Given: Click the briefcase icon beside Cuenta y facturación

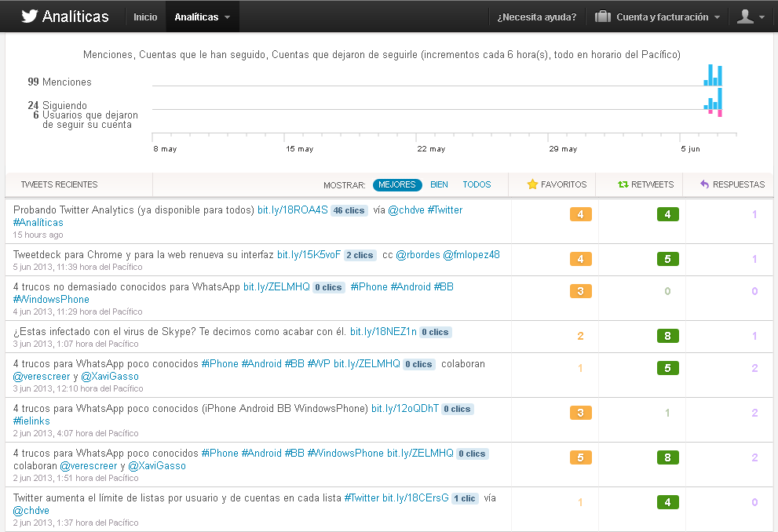Looking at the screenshot, I should click(602, 16).
